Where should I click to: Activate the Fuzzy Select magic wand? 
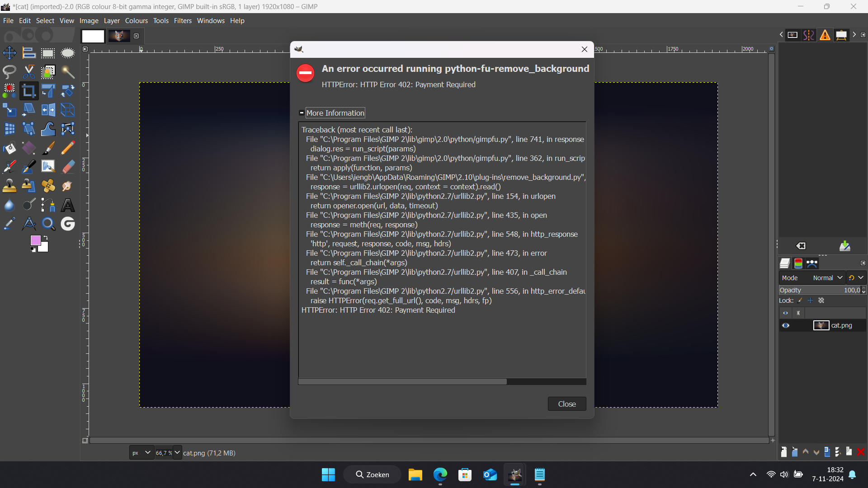point(68,72)
